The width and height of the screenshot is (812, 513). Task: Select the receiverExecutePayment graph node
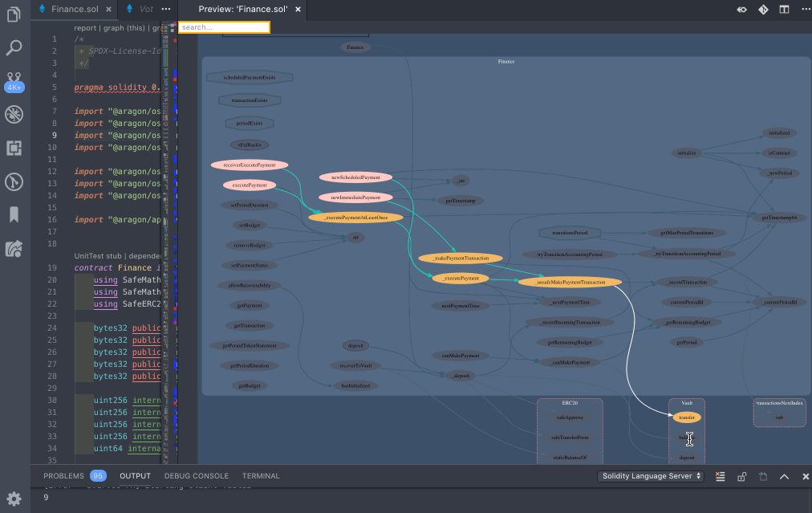tap(249, 165)
